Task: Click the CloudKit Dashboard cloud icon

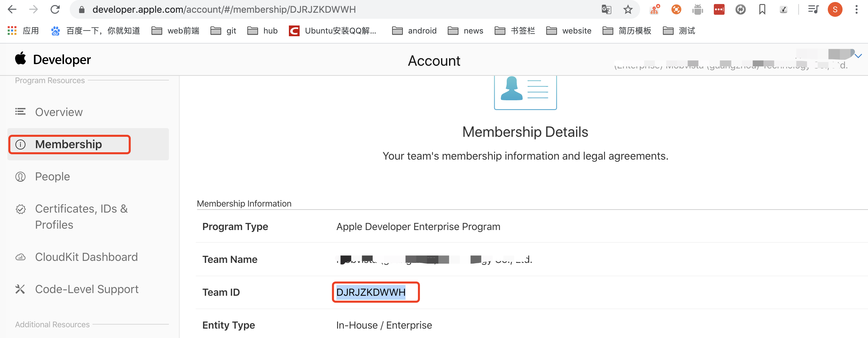Action: 20,257
